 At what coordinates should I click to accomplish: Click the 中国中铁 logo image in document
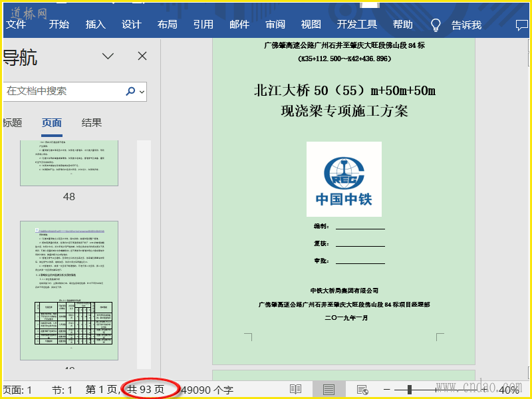[344, 179]
